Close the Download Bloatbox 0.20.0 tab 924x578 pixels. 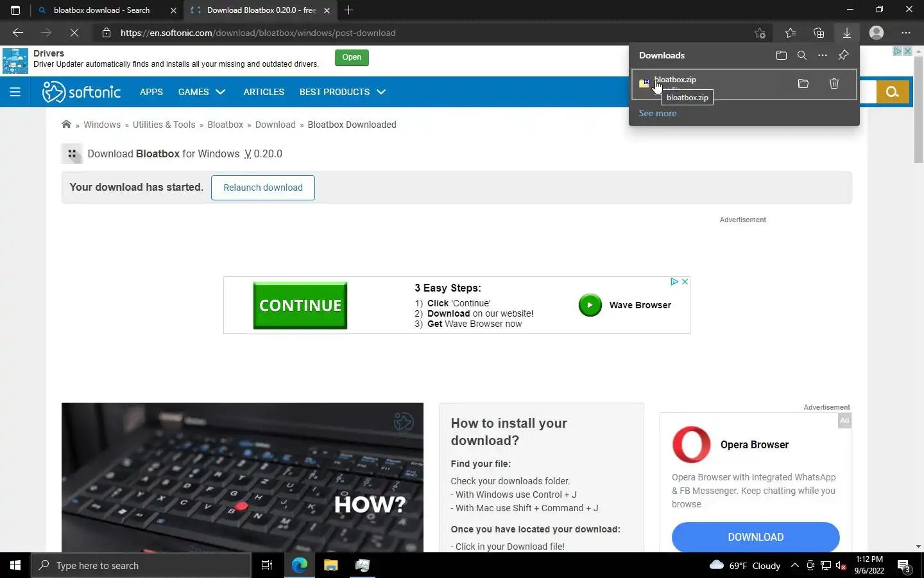click(327, 10)
